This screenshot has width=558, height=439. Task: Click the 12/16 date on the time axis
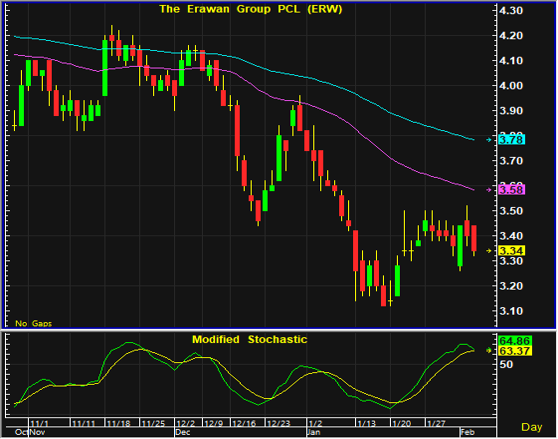click(244, 423)
